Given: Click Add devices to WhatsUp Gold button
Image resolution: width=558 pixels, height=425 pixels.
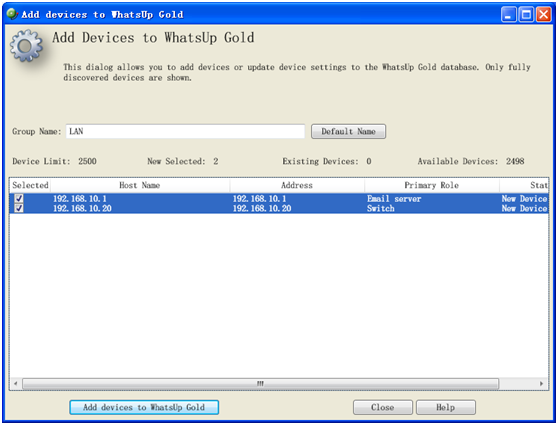Looking at the screenshot, I should (x=144, y=407).
